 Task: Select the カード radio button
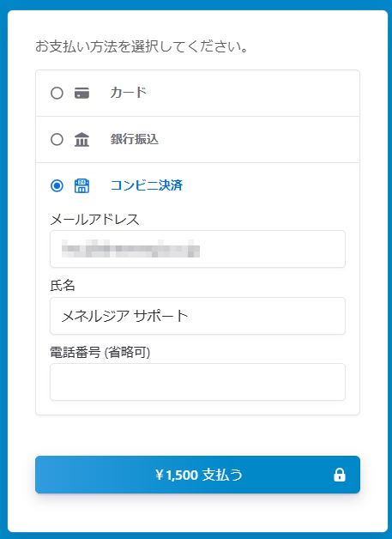coord(57,94)
